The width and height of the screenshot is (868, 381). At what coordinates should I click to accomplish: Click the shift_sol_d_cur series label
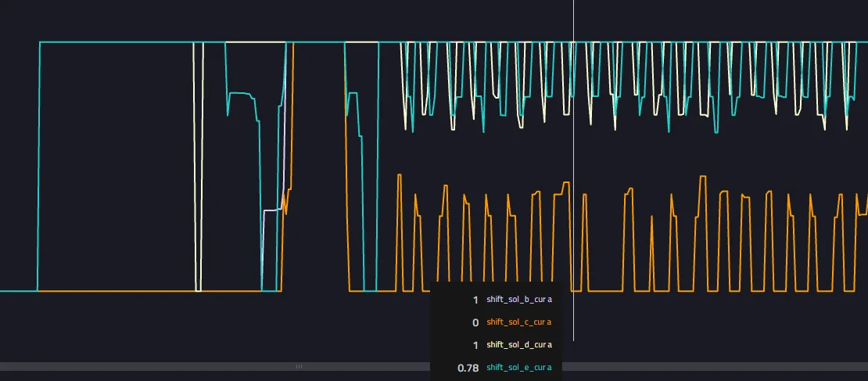click(x=518, y=345)
